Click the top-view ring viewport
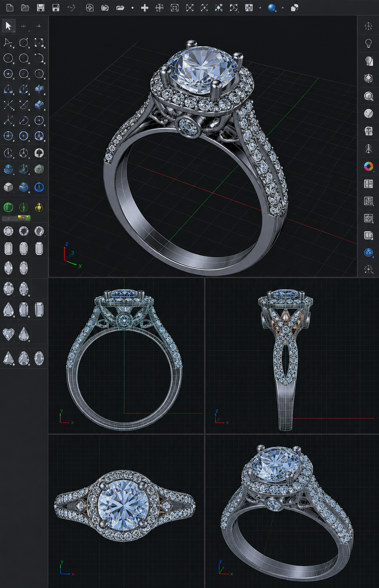The image size is (379, 588). tap(126, 511)
